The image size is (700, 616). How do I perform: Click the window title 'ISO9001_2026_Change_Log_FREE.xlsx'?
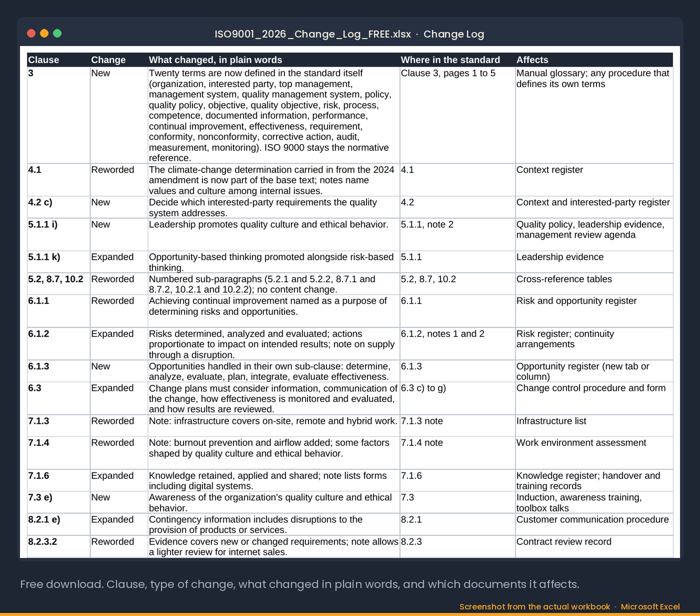pos(312,34)
